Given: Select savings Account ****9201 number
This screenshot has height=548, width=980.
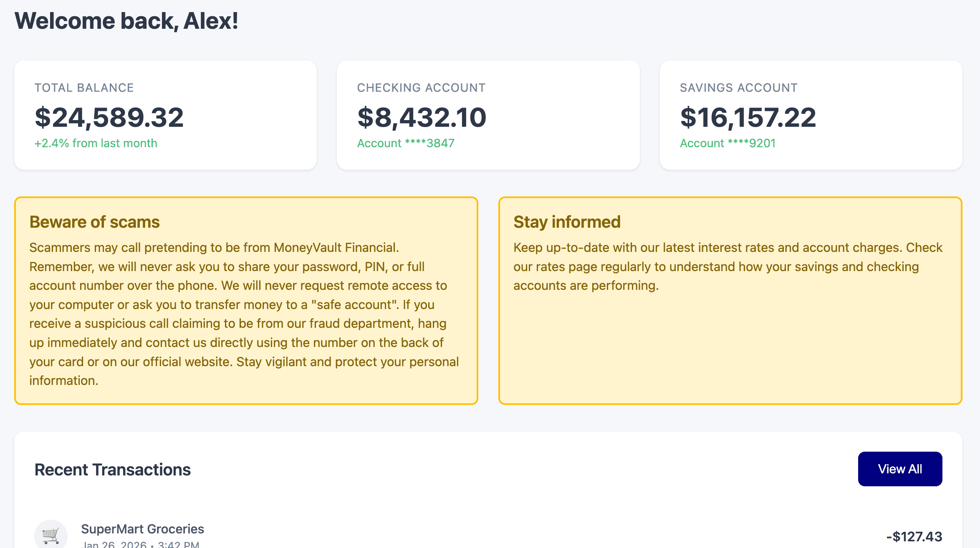Looking at the screenshot, I should point(727,143).
